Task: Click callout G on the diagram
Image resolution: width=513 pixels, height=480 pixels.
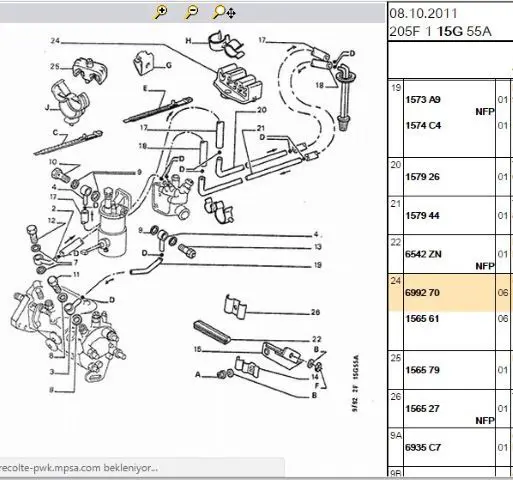Action: pos(169,65)
